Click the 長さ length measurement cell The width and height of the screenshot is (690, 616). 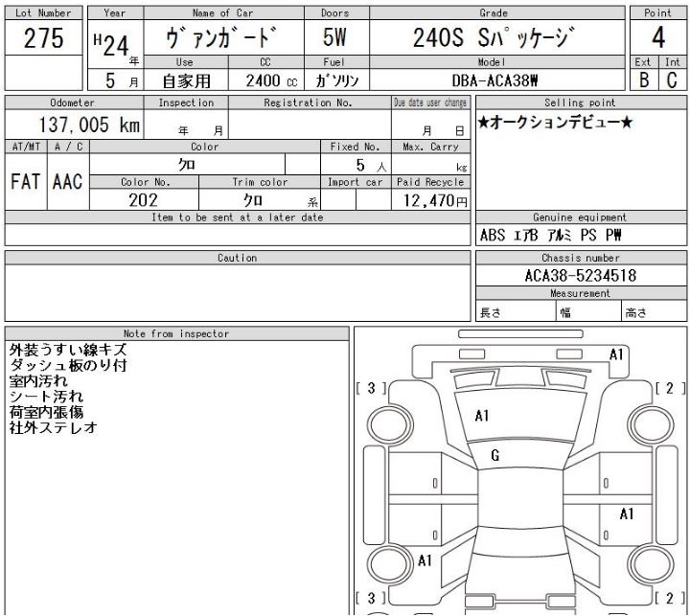pos(516,312)
